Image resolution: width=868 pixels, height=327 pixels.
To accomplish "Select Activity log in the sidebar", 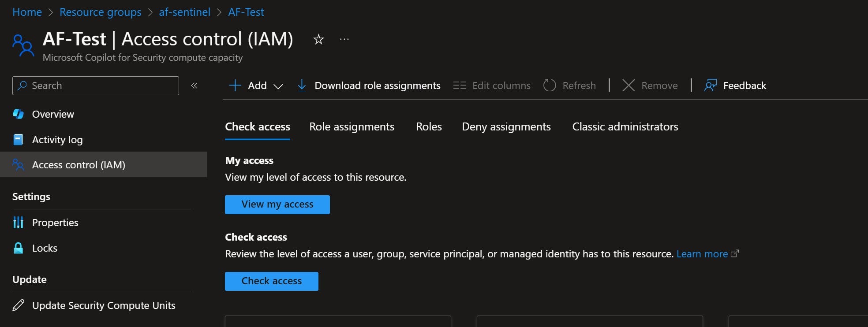I will pos(103,140).
